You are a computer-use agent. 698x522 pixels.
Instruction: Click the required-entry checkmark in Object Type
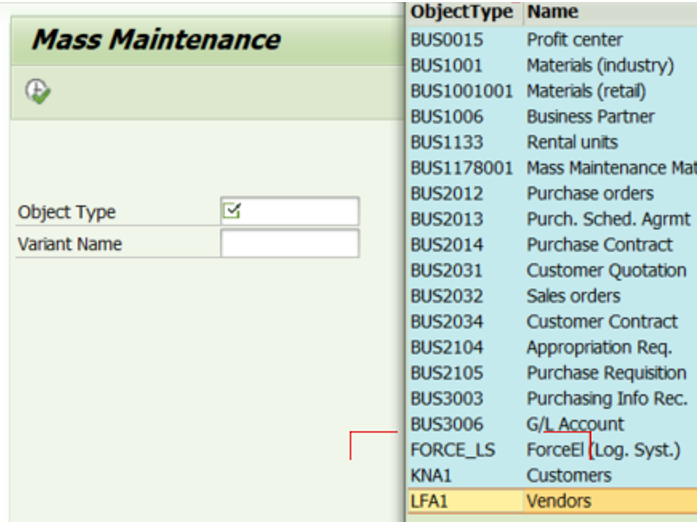(x=232, y=211)
